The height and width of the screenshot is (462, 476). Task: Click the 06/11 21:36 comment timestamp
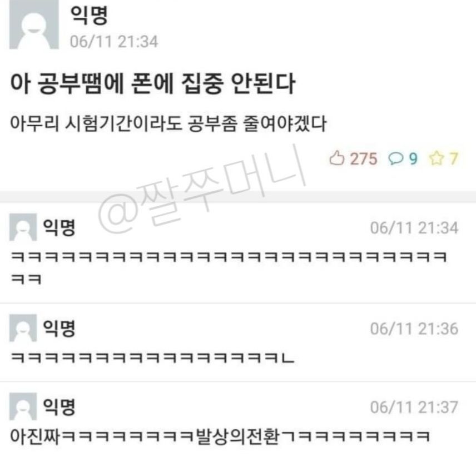414,329
